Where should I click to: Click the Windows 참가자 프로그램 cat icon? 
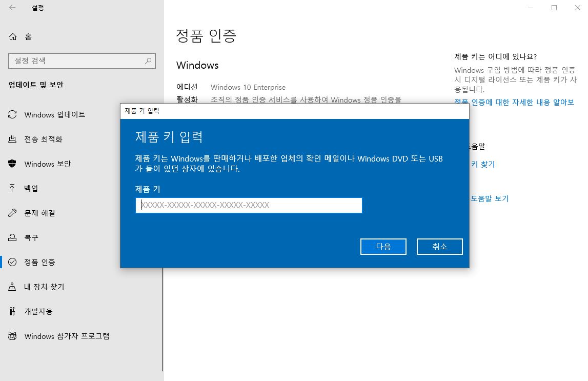click(12, 336)
